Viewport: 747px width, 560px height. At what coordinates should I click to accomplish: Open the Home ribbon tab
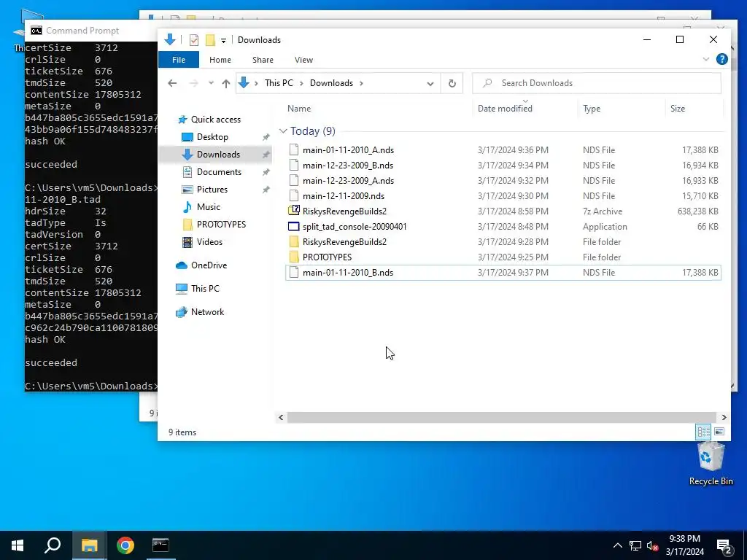point(220,60)
